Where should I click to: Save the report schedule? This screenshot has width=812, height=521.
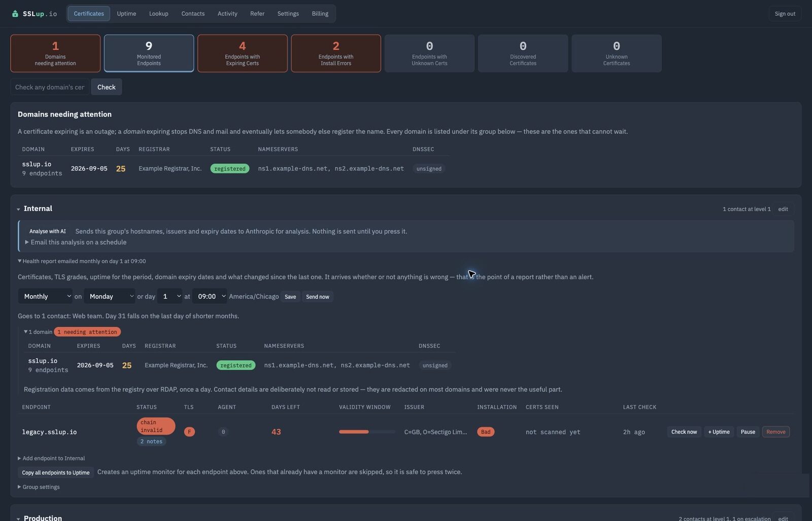[290, 297]
